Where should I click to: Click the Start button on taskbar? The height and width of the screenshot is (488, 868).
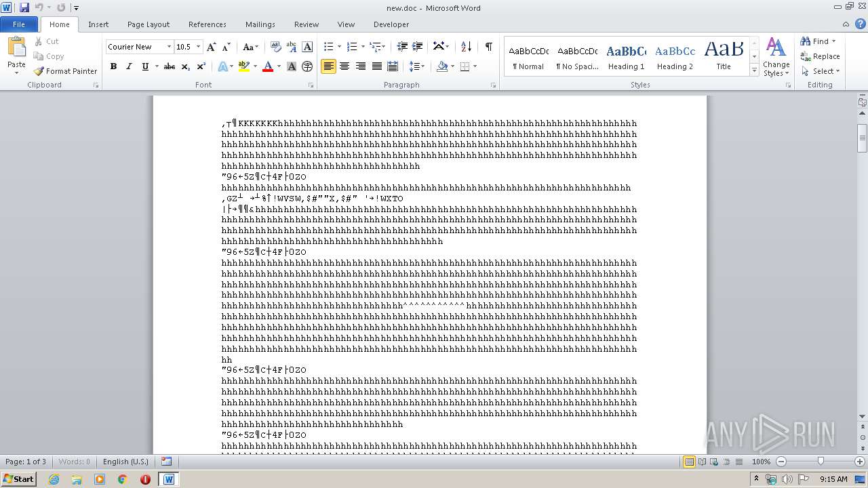coord(19,479)
